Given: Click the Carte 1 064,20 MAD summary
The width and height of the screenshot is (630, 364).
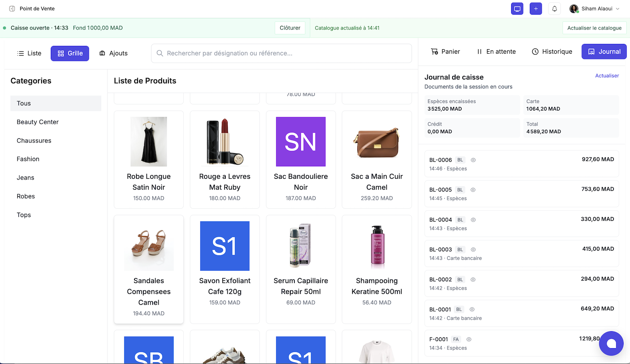Looking at the screenshot, I should (x=571, y=105).
